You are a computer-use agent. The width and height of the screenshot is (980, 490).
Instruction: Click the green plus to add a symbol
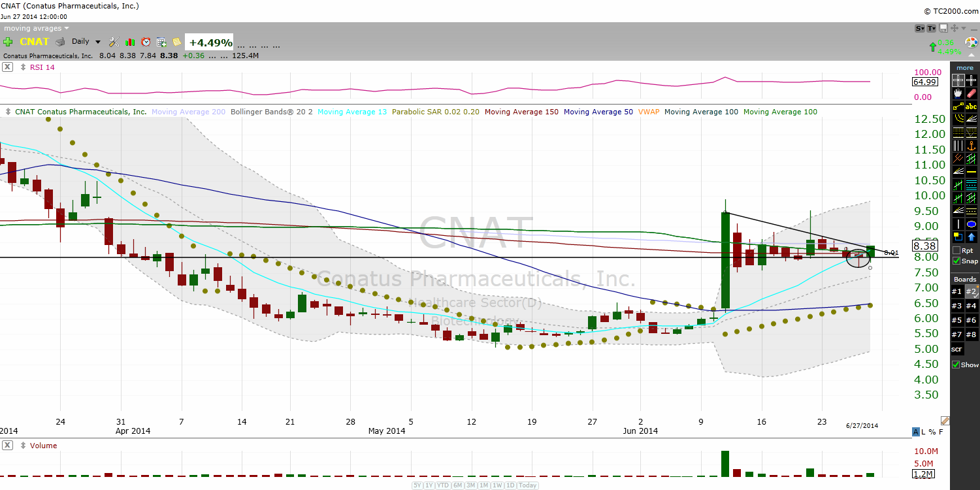click(x=8, y=41)
